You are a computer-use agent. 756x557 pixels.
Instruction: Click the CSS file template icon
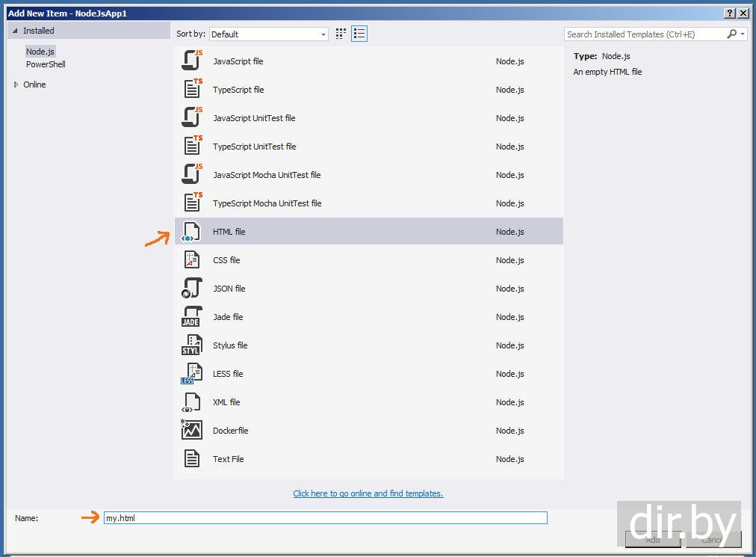[192, 259]
